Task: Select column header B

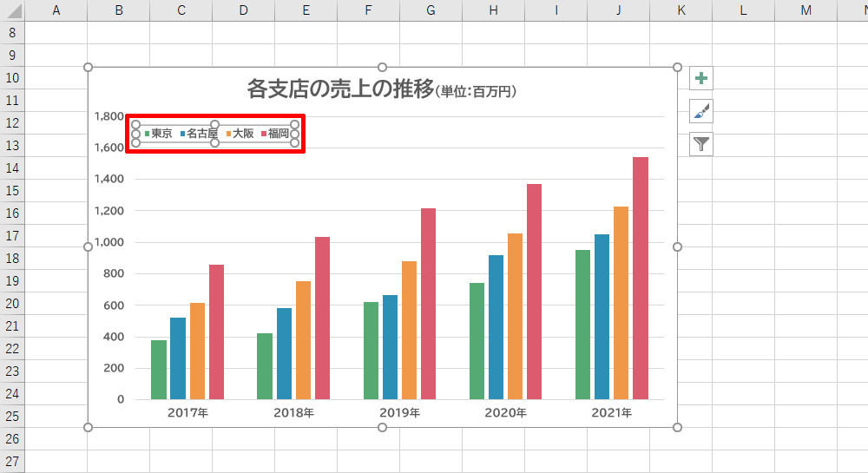Action: pyautogui.click(x=118, y=10)
